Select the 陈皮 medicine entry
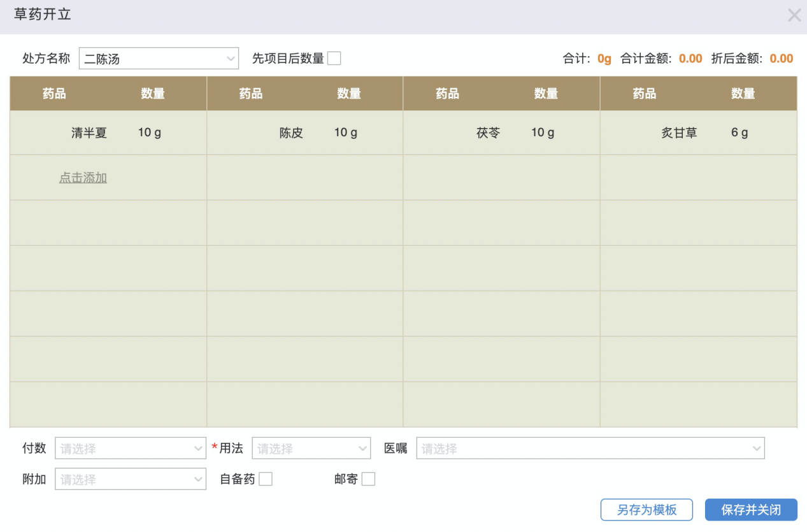The height and width of the screenshot is (532, 807). [290, 133]
